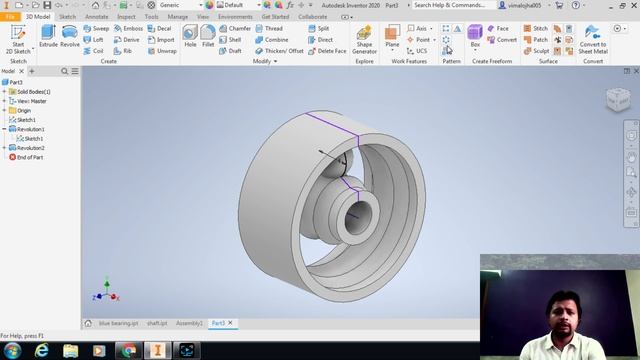Open Chrome from the taskbar
Viewport: 640px width, 360px height.
point(129,350)
